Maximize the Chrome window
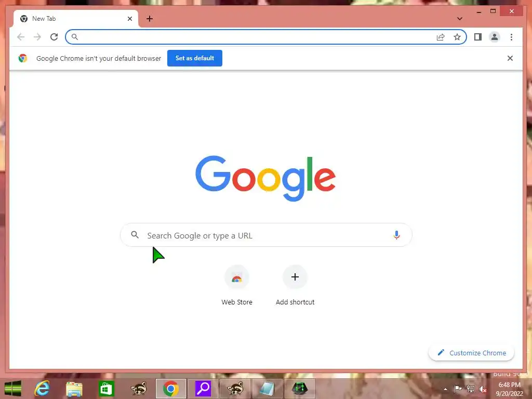This screenshot has width=532, height=399. click(x=493, y=11)
